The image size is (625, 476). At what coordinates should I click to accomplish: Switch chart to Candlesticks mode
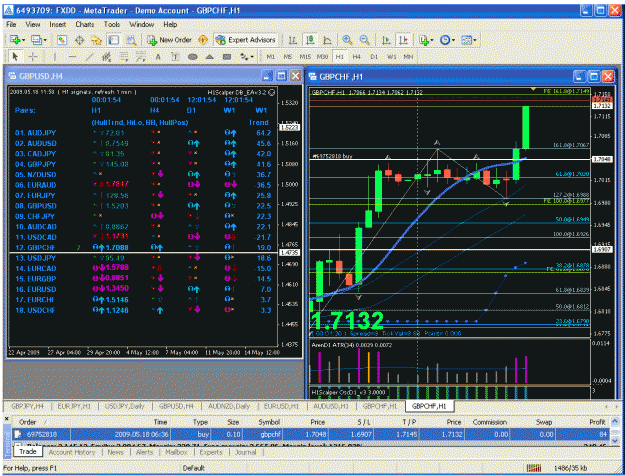click(310, 40)
